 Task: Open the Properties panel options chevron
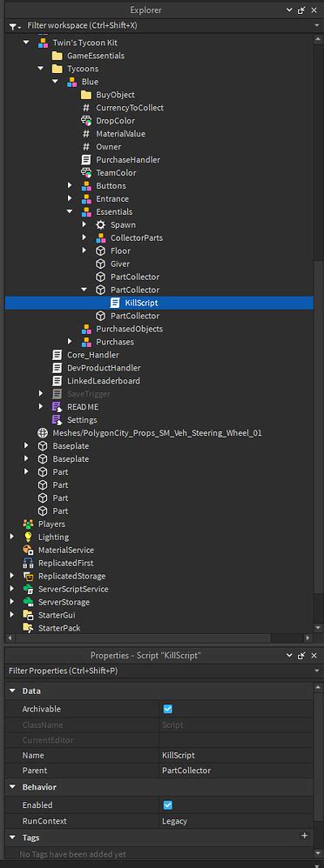coord(290,656)
